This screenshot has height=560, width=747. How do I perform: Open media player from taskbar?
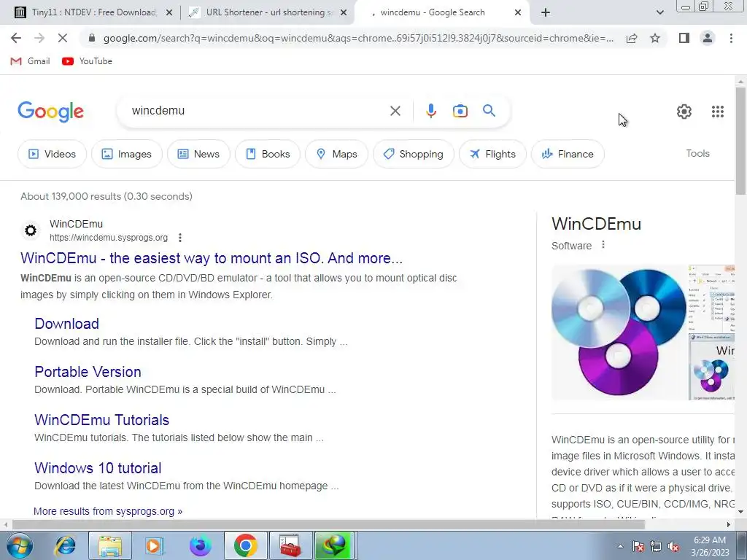155,545
